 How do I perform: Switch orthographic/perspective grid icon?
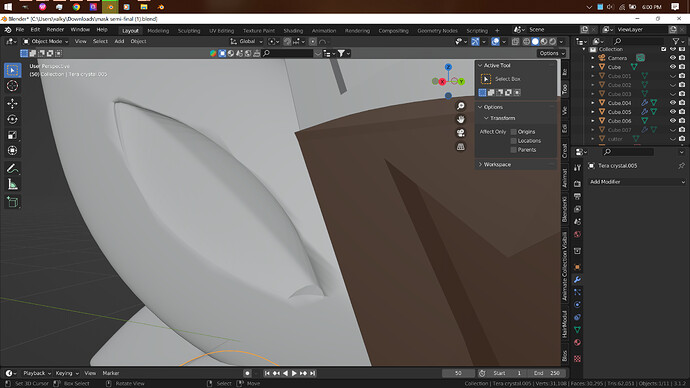(x=461, y=146)
